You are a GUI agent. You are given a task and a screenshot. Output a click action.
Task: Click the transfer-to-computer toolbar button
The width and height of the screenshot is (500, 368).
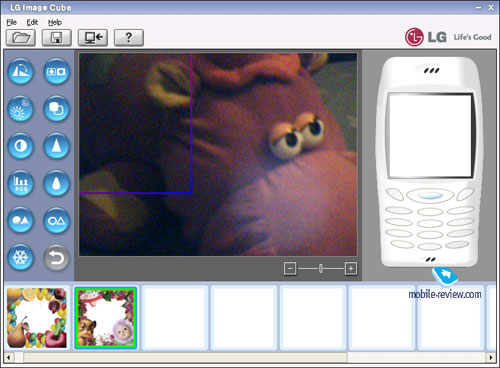click(x=93, y=37)
